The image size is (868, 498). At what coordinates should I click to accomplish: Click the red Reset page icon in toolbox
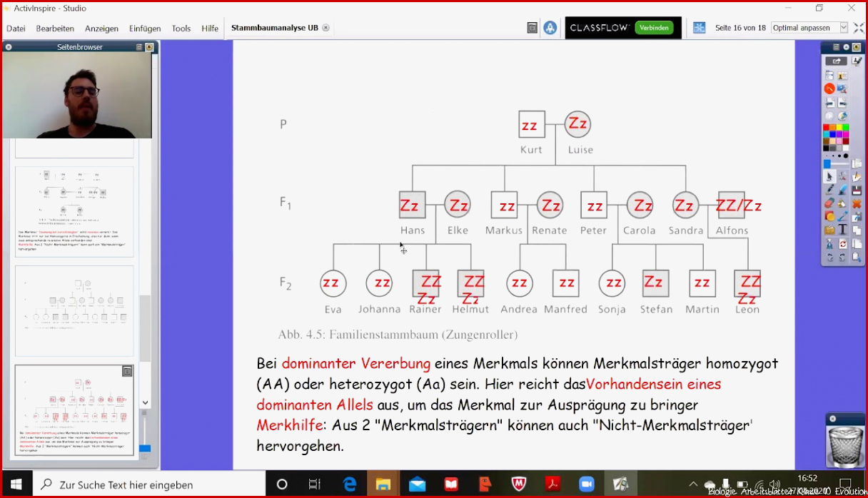(x=842, y=243)
